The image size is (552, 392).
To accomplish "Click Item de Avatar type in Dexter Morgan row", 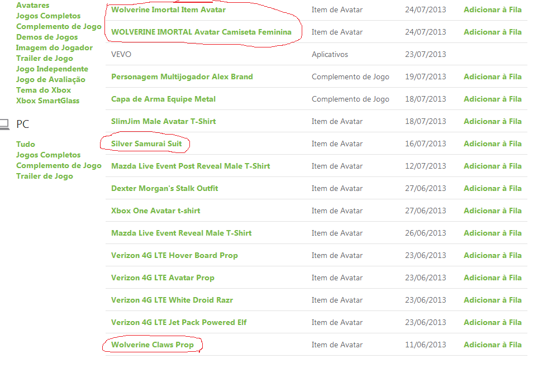I will click(x=337, y=188).
